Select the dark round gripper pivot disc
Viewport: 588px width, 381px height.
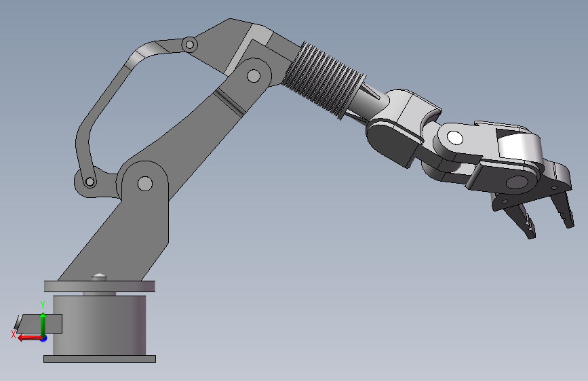coord(517,182)
